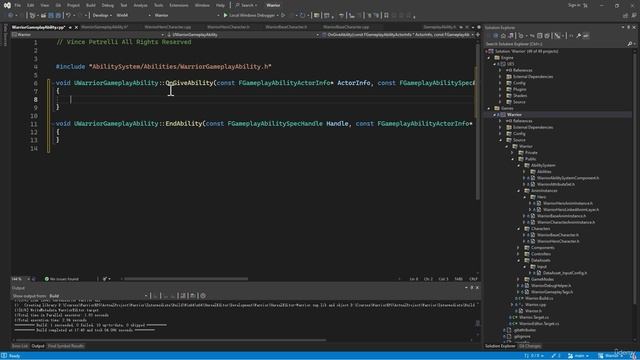
Task: Expand the Private folder
Action: pos(513,153)
